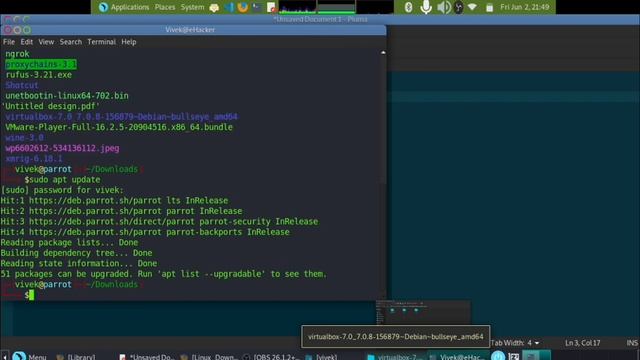This screenshot has width=640, height=360.
Task: Open the clock showing Fri Jun 2, 21:49
Action: (524, 7)
